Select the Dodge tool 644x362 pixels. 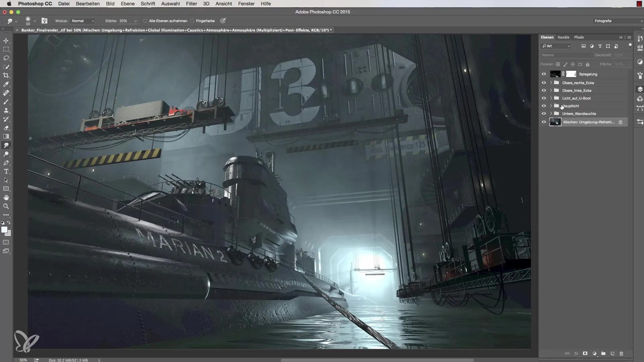tap(6, 154)
